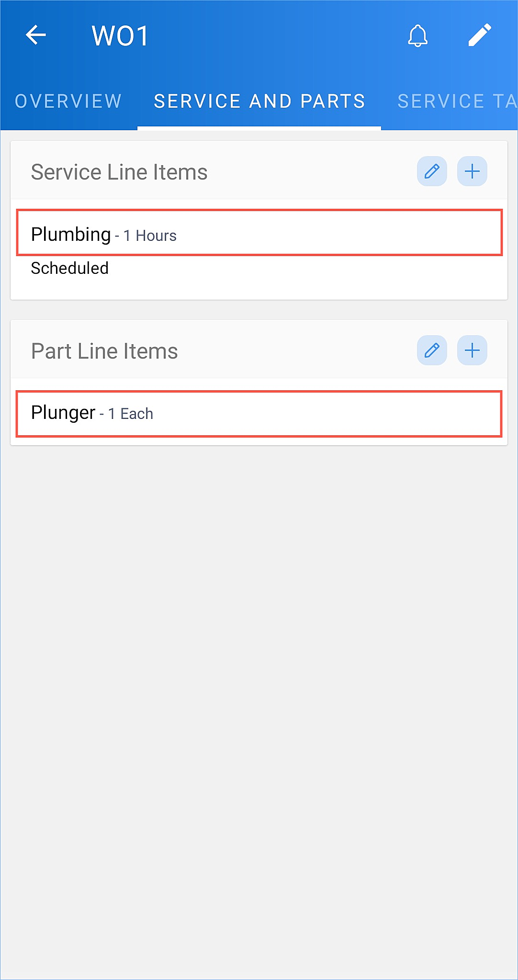518x980 pixels.
Task: Tap the Service Line Items heading
Action: click(119, 172)
